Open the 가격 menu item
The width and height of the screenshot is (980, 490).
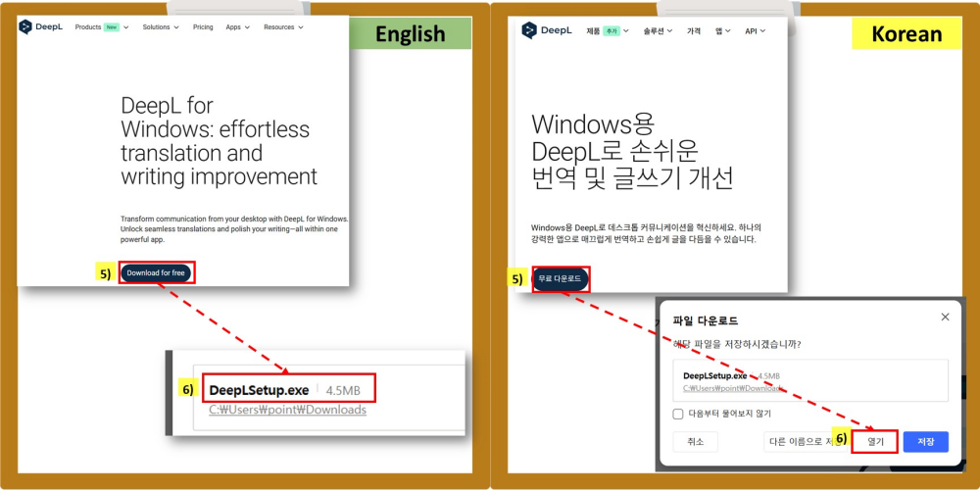694,31
